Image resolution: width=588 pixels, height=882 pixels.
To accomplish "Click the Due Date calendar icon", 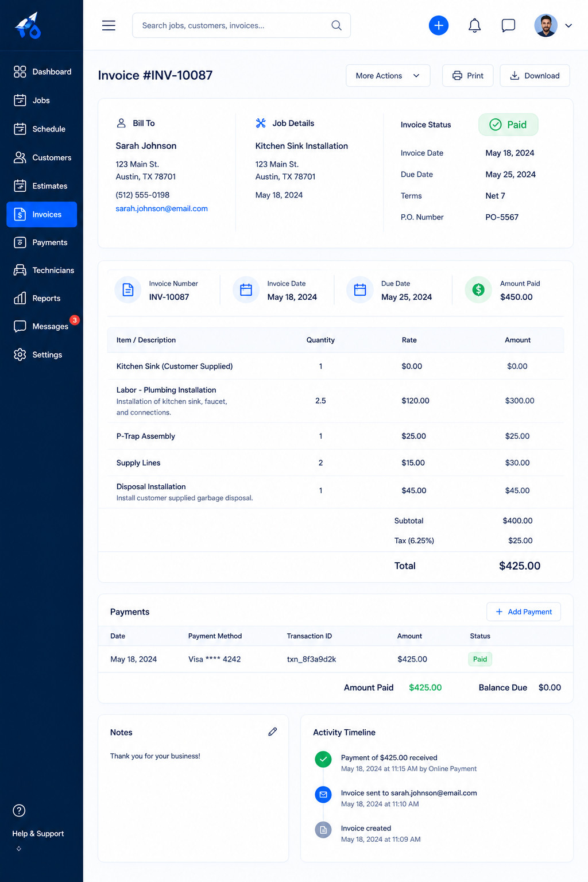I will tap(360, 290).
